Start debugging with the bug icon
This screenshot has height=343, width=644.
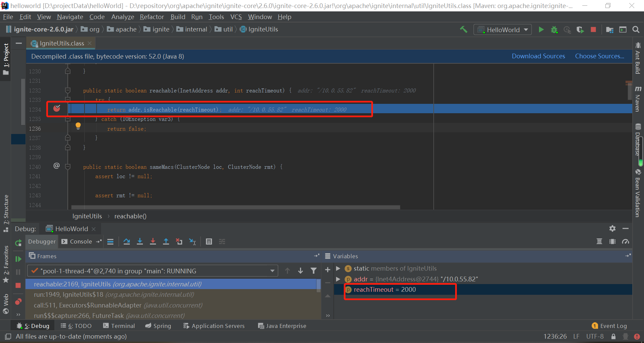[x=554, y=29]
